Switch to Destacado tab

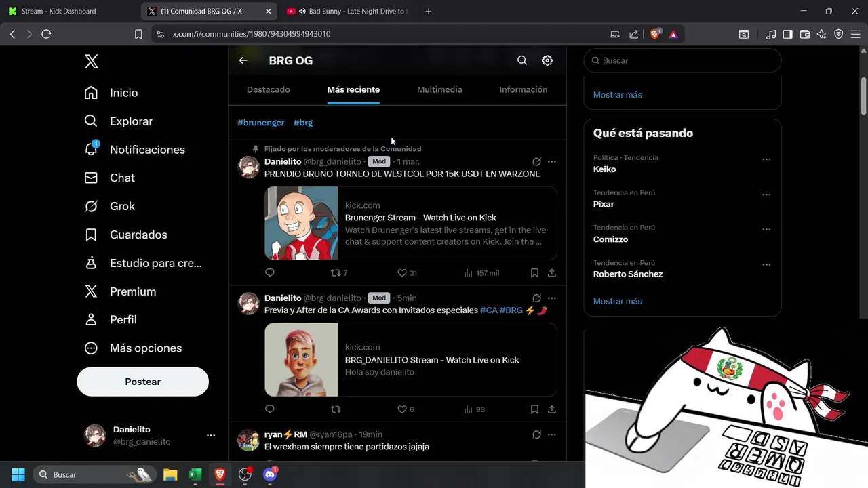(269, 89)
